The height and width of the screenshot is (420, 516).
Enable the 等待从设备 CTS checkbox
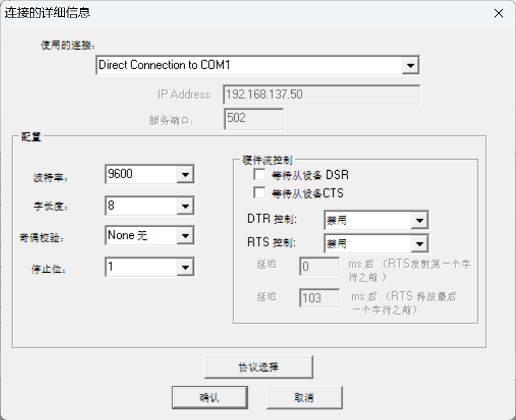(260, 192)
